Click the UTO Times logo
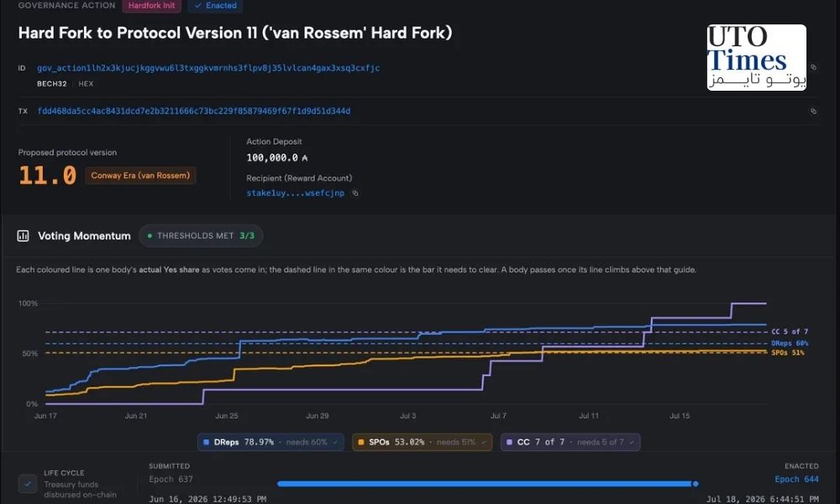 click(x=757, y=57)
